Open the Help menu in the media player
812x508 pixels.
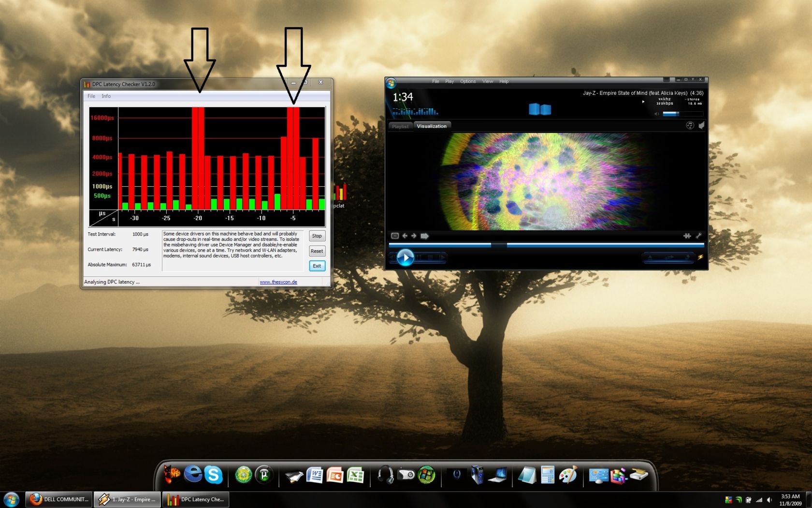click(504, 81)
